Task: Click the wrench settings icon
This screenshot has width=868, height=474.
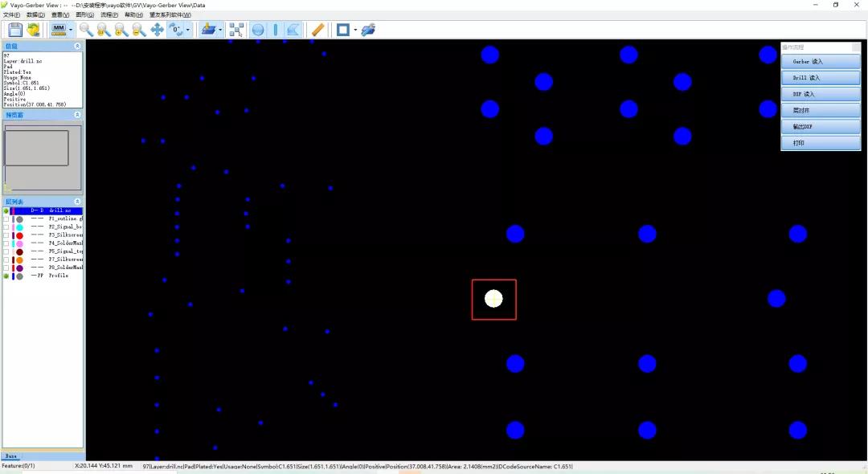Action: point(368,29)
